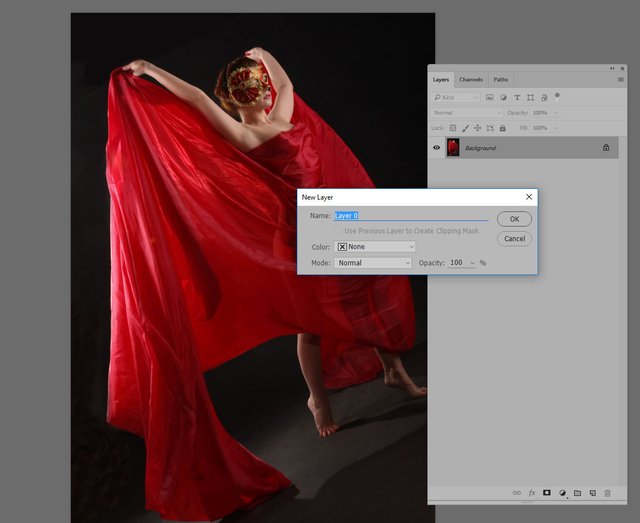This screenshot has width=640, height=523.
Task: Switch to the Paths tab
Action: [501, 79]
